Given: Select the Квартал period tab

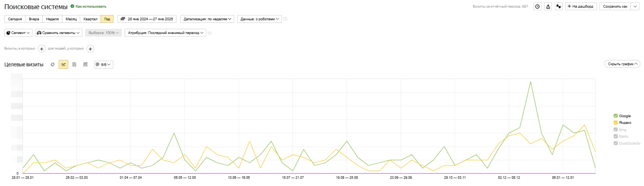Looking at the screenshot, I should click(90, 19).
